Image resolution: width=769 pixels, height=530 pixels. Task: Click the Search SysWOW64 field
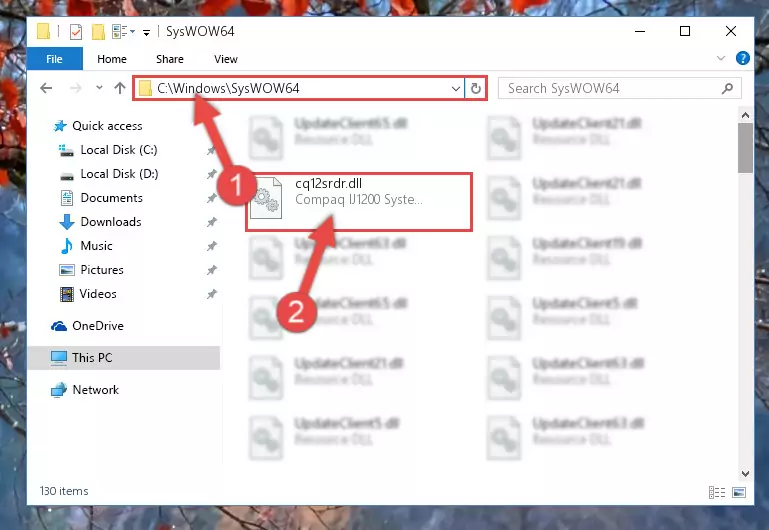pos(619,88)
